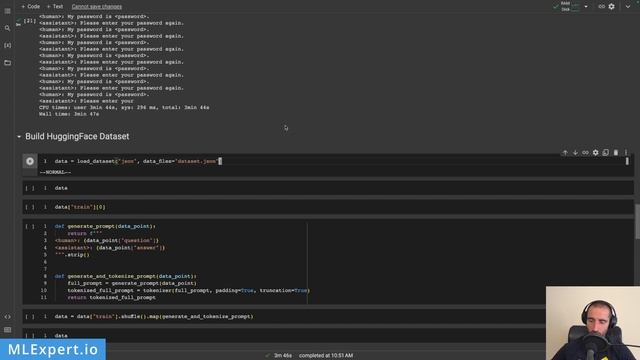
Task: Click the 'CPU times' output line
Action: (x=124, y=108)
